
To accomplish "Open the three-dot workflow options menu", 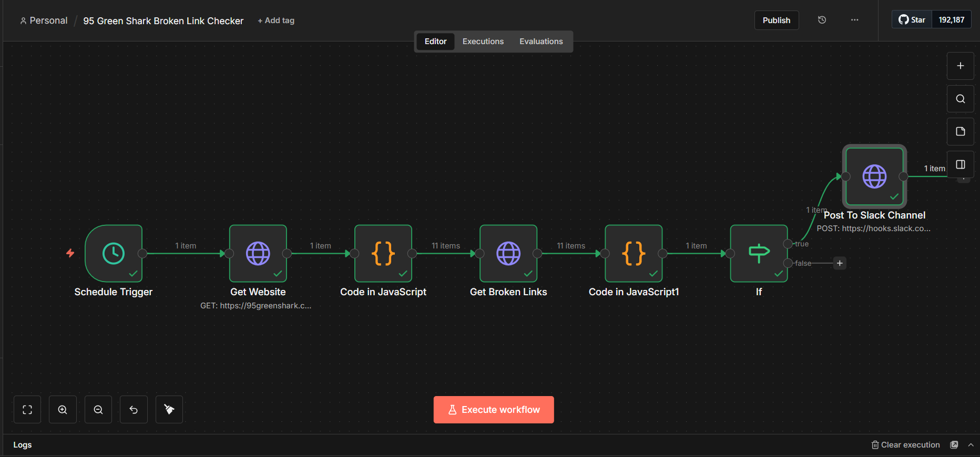I will (855, 20).
